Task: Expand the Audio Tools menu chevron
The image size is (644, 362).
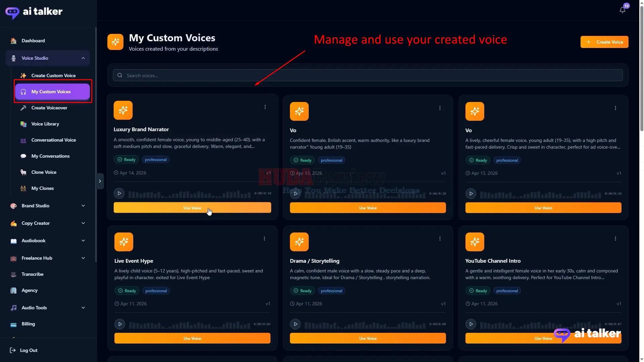Action: tap(83, 308)
